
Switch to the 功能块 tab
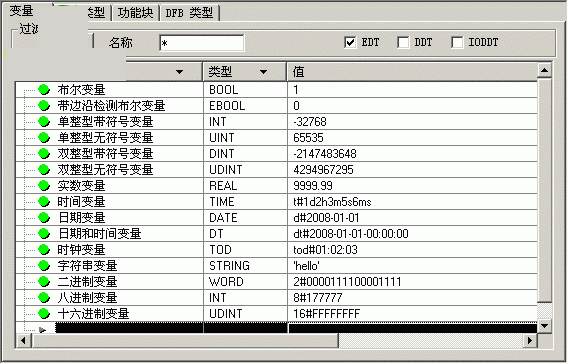pyautogui.click(x=135, y=13)
